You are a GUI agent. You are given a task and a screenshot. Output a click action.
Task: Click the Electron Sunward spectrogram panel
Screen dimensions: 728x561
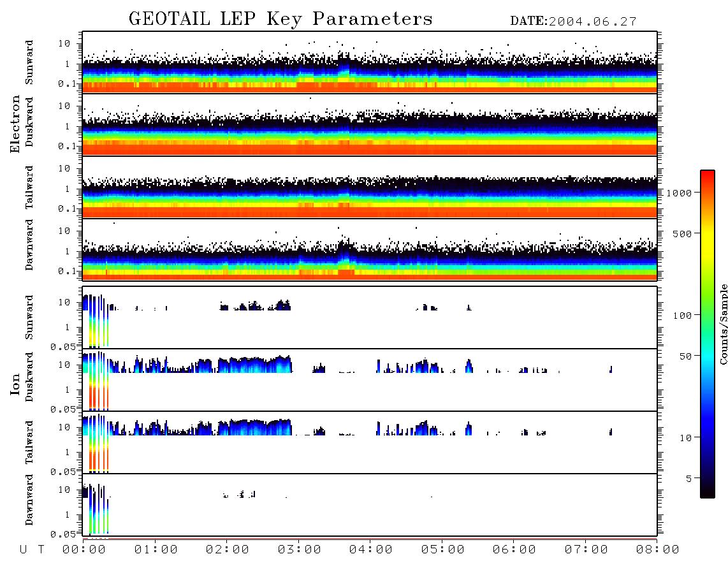click(x=370, y=62)
